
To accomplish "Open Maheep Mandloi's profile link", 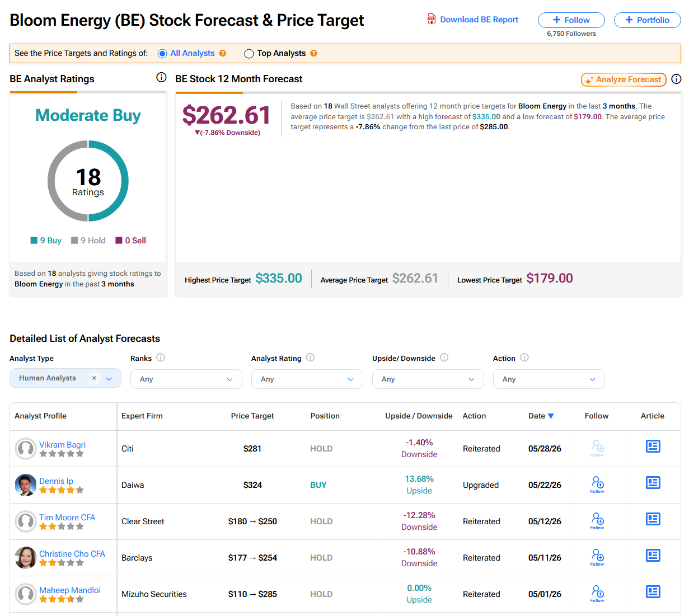I will (70, 590).
